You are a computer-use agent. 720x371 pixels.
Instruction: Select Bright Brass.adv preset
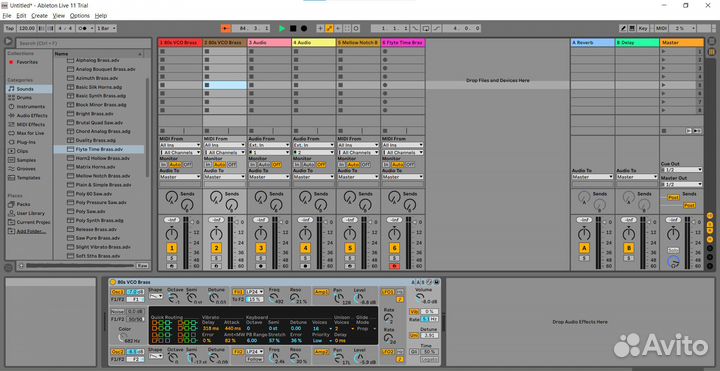tap(99, 114)
